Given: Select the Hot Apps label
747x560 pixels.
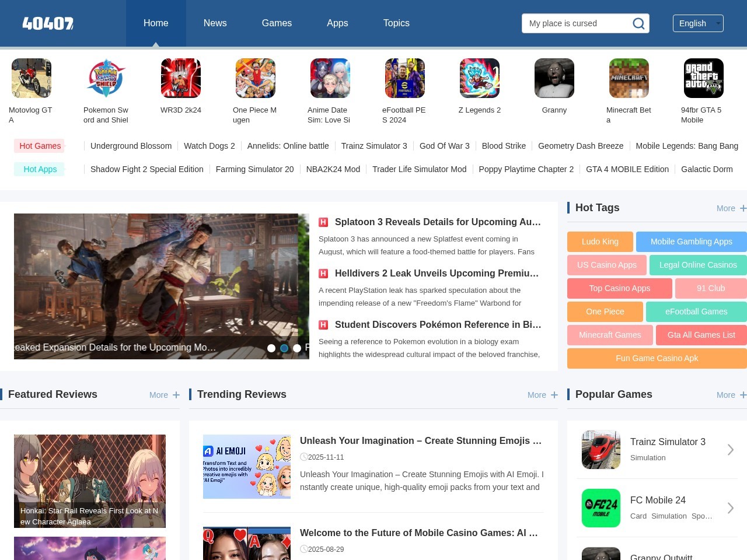Looking at the screenshot, I should 40,169.
